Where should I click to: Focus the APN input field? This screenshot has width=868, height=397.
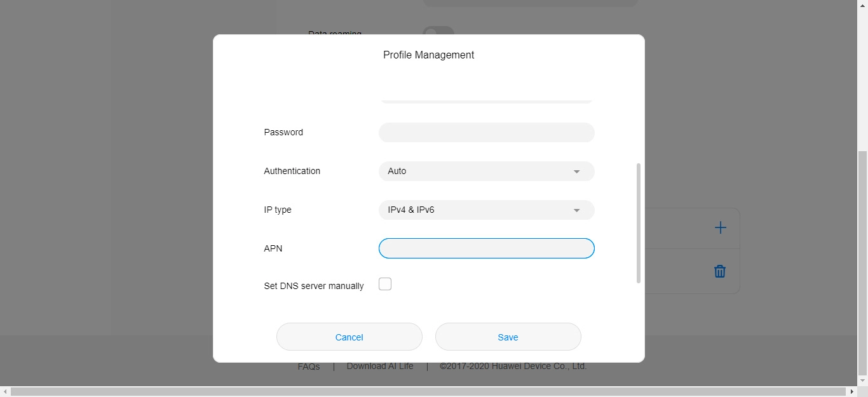tap(486, 248)
